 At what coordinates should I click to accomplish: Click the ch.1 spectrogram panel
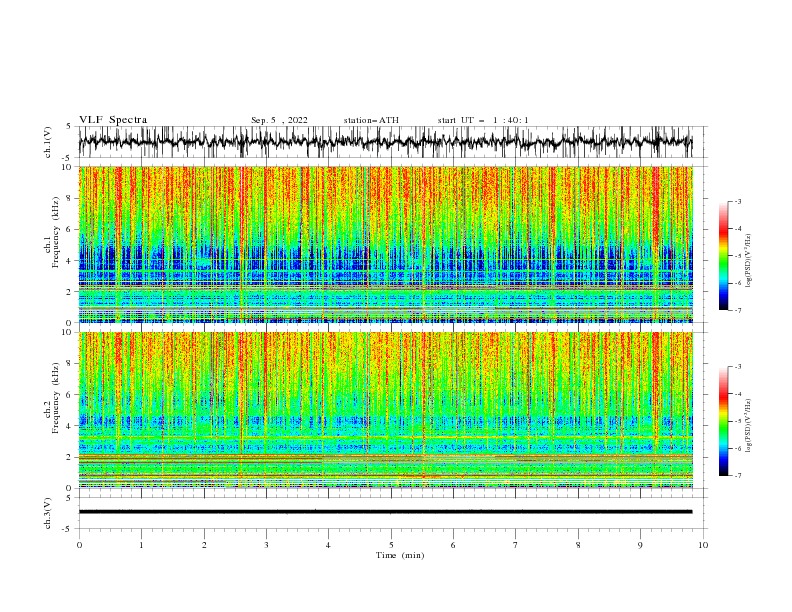[385, 244]
